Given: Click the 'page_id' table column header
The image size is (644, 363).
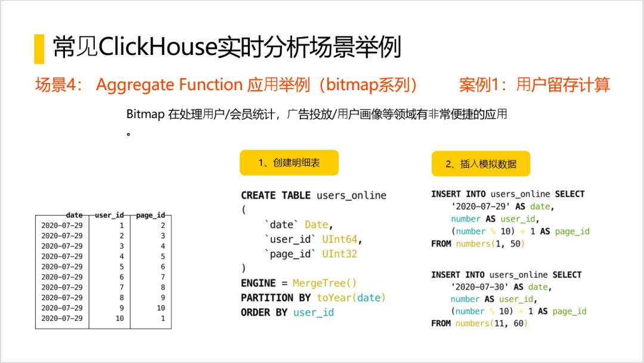Looking at the screenshot, I should pos(150,215).
